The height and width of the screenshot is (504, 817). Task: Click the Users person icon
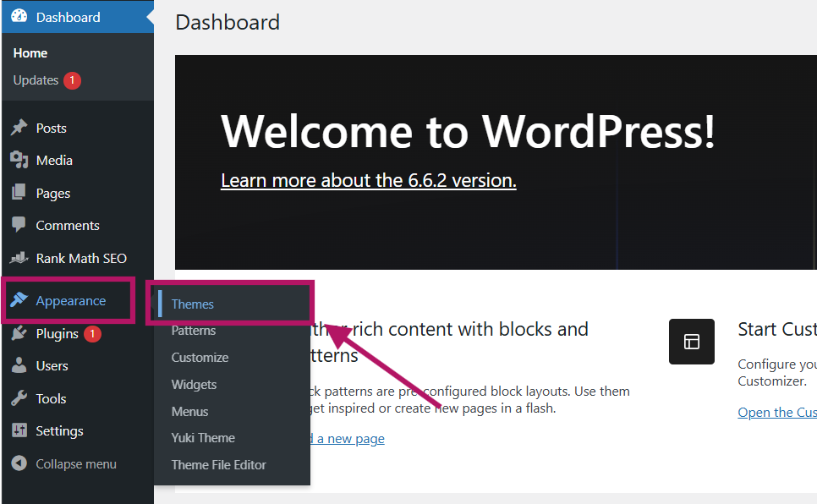pyautogui.click(x=19, y=365)
